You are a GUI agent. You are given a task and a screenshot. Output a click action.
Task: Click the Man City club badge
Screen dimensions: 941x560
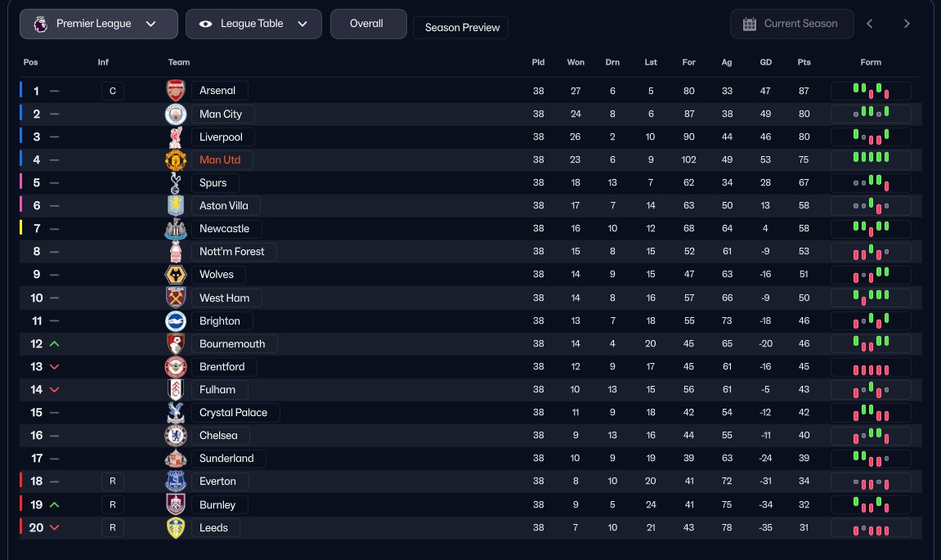[x=176, y=114]
